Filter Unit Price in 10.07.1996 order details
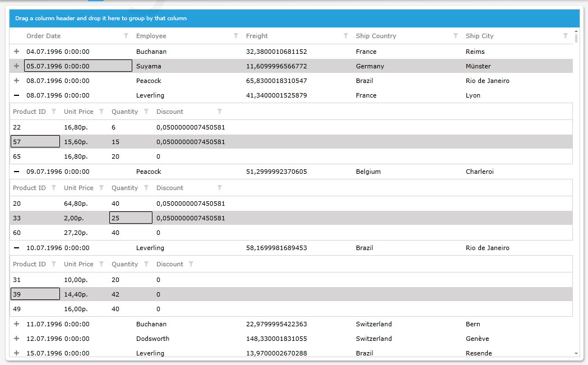Image resolution: width=588 pixels, height=365 pixels. click(x=101, y=264)
